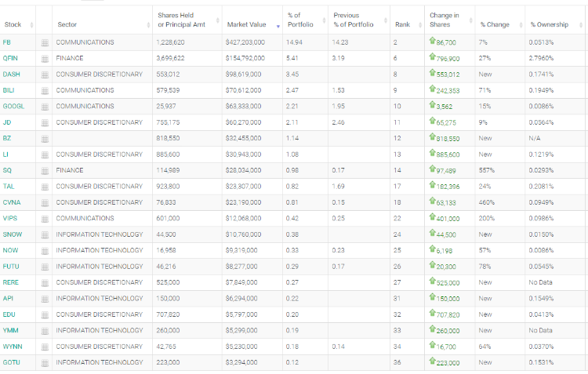Viewport: 588px width, 374px height.
Task: Open the grid icon in the RERE row
Action: tap(45, 283)
